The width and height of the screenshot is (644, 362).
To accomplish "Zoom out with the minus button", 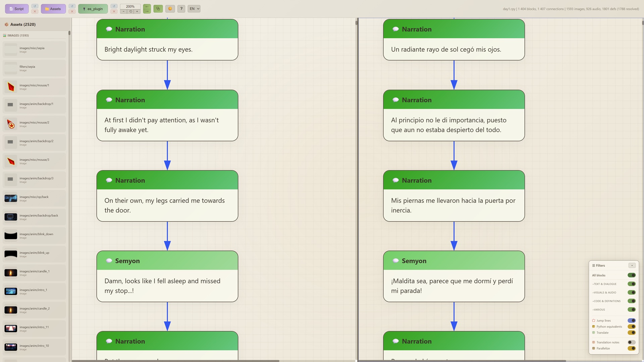I will click(x=123, y=11).
